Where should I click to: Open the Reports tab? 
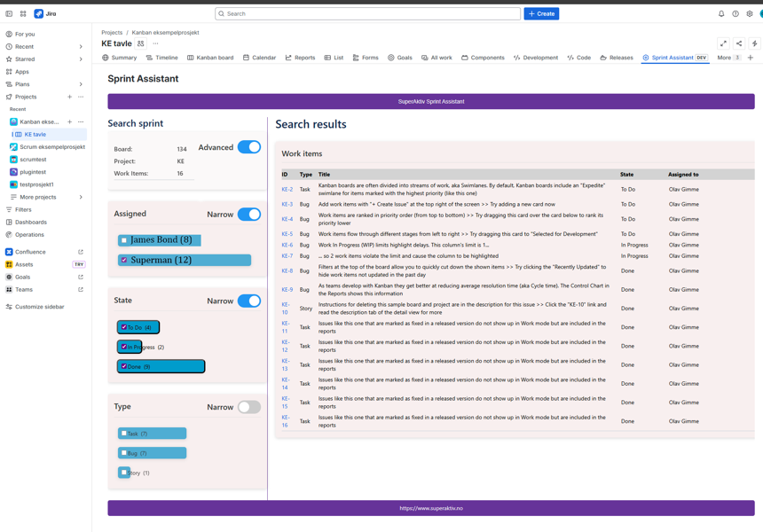coord(300,58)
